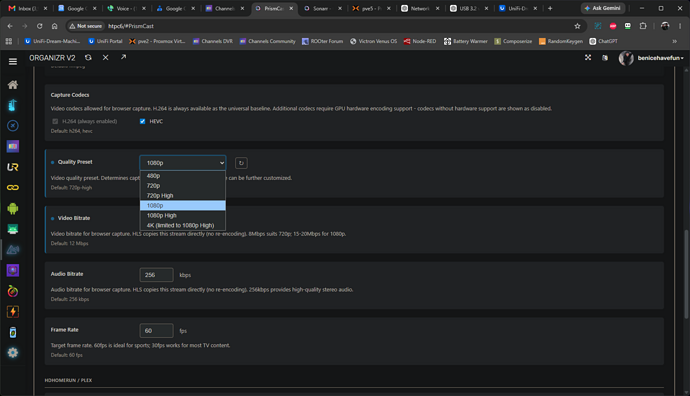
Task: Switch to the USB 3.2 browser tab
Action: pos(469,8)
